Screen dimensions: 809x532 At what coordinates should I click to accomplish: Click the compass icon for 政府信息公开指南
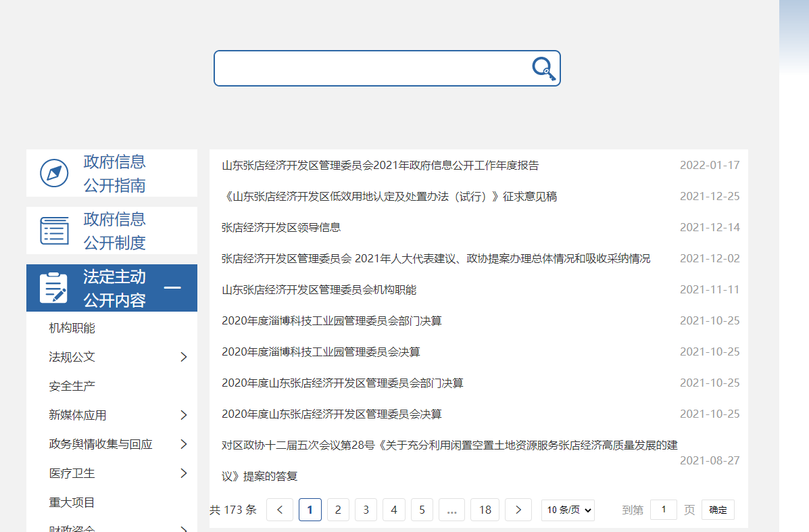(54, 173)
